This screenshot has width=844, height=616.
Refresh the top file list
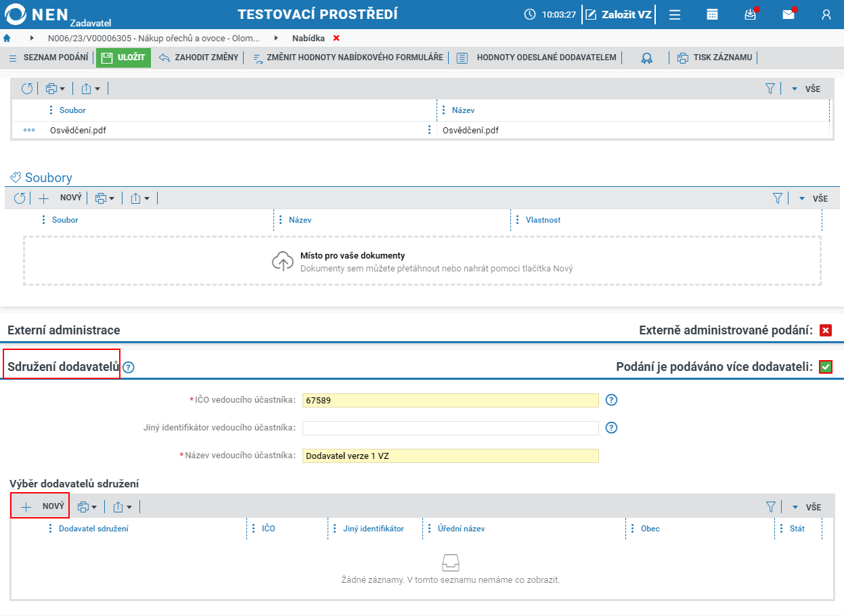click(x=27, y=89)
